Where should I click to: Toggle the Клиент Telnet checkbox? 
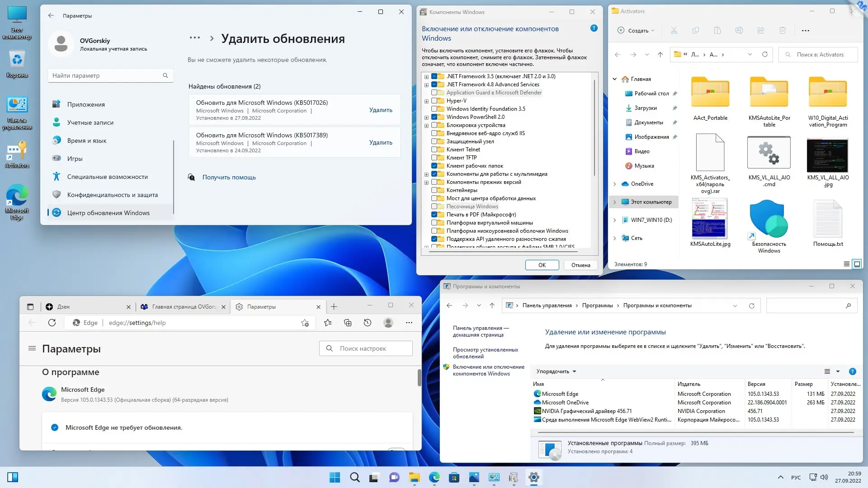[x=434, y=150]
